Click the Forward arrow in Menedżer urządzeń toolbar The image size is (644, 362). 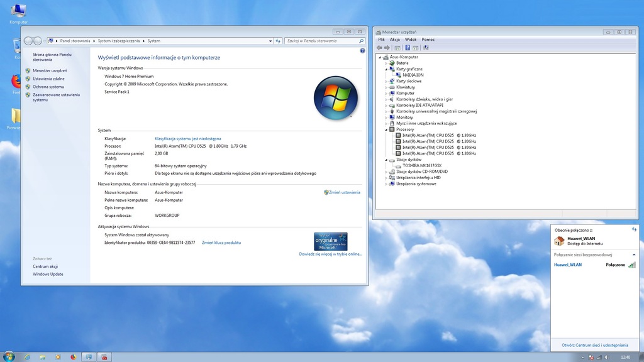[387, 48]
